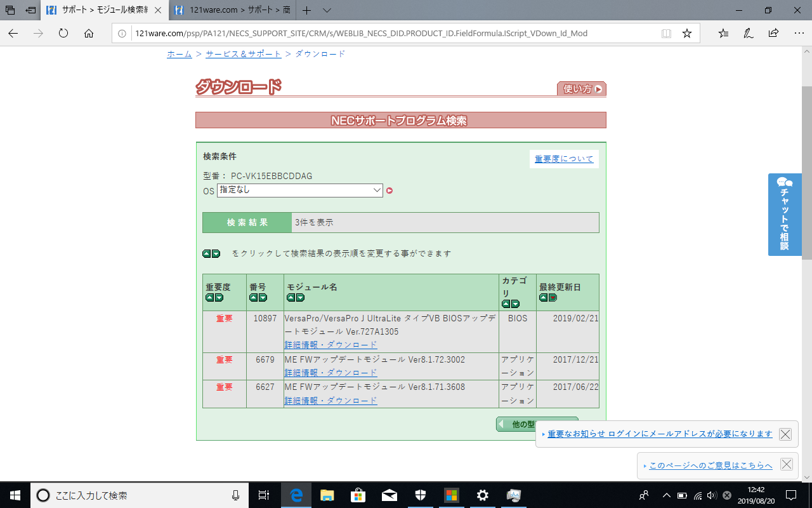Share this page
The height and width of the screenshot is (508, 812).
(773, 33)
